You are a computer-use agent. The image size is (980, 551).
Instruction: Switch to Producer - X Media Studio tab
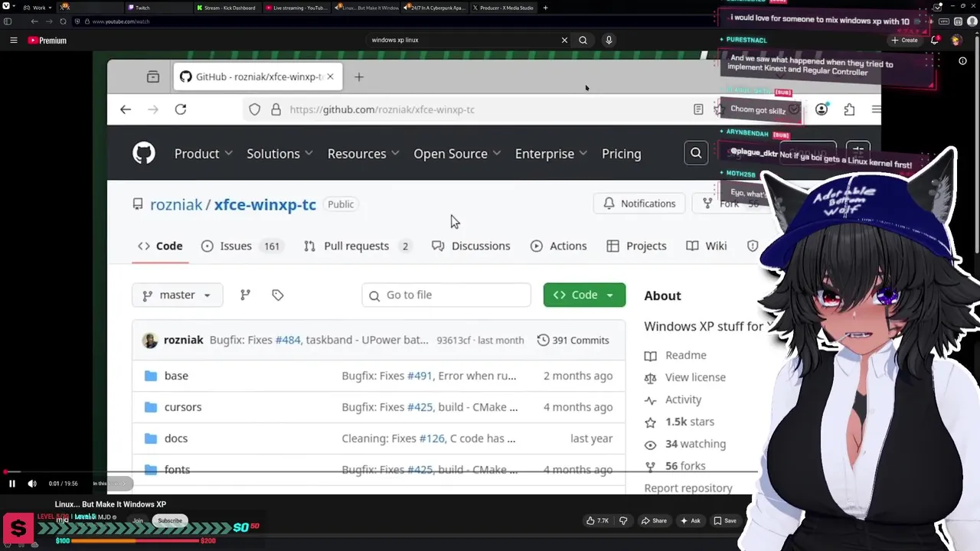click(x=502, y=8)
